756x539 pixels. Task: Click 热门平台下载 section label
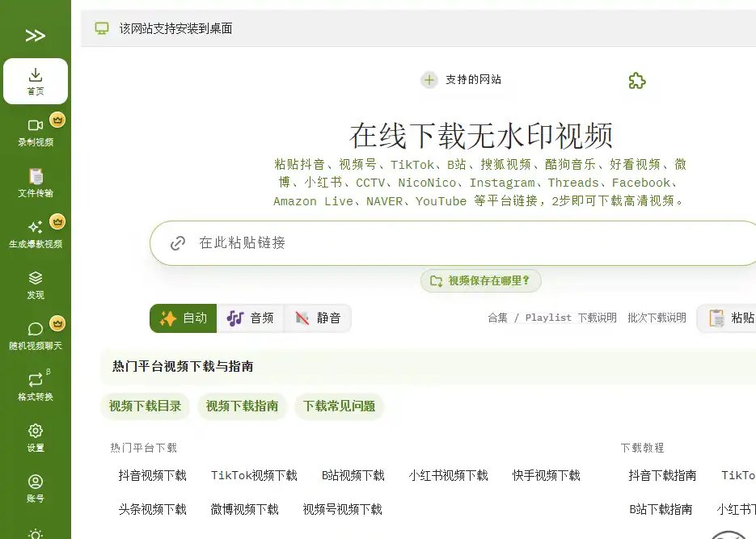(144, 448)
